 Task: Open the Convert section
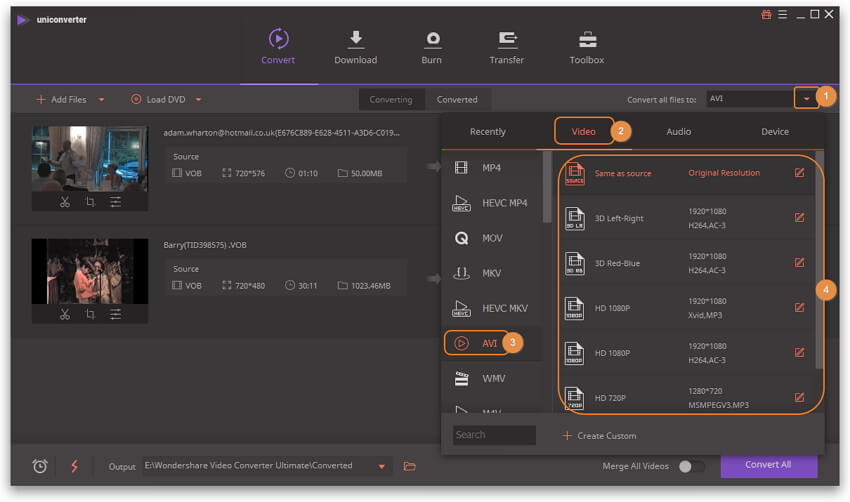tap(278, 47)
